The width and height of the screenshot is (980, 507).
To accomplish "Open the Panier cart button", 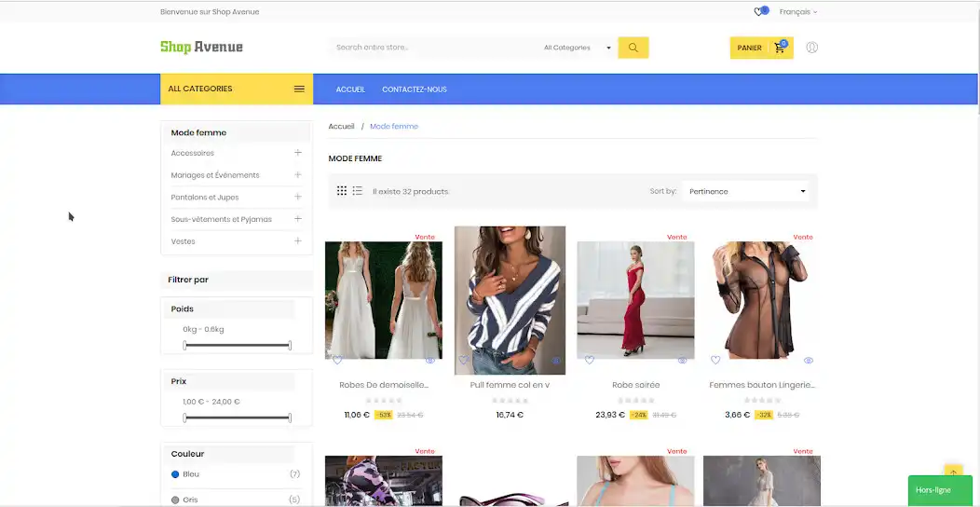I will 760,48.
